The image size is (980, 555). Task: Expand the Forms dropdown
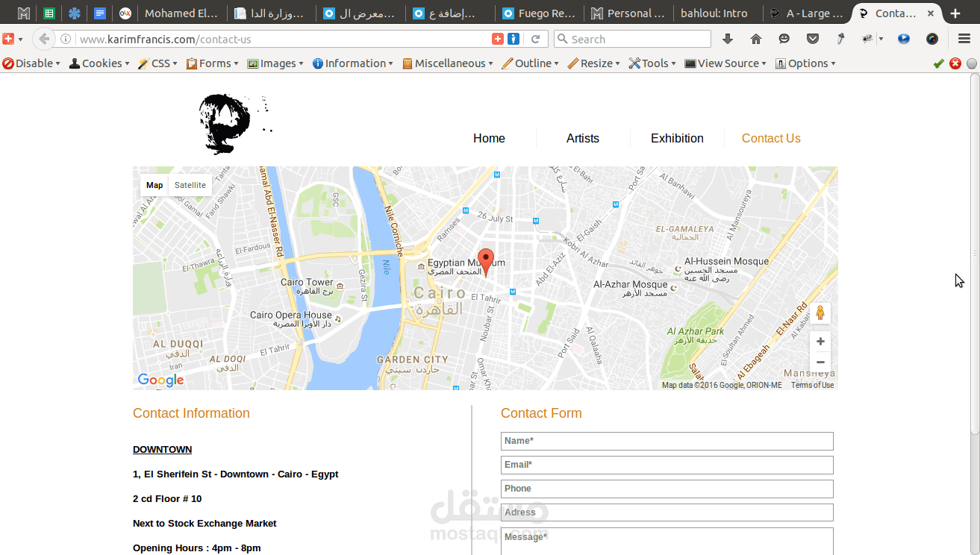click(x=212, y=63)
